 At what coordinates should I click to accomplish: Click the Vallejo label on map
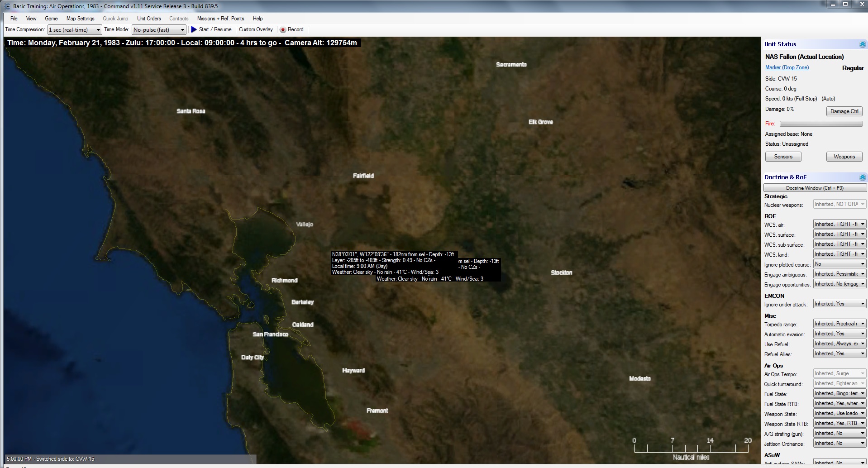pos(304,224)
